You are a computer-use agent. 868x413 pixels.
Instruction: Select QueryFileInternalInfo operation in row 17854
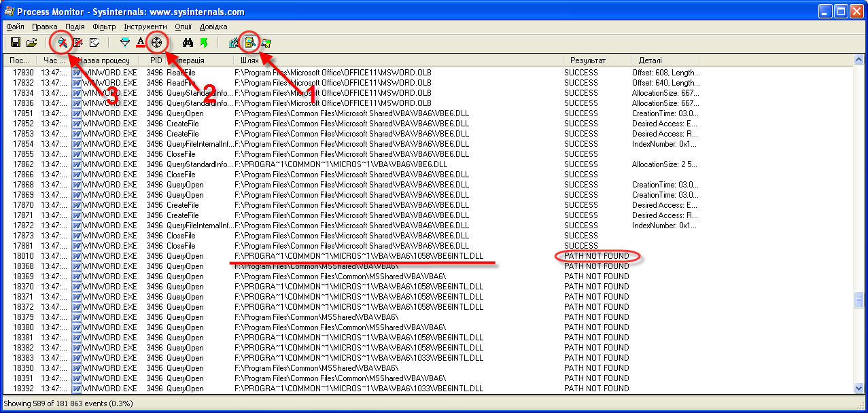click(200, 144)
